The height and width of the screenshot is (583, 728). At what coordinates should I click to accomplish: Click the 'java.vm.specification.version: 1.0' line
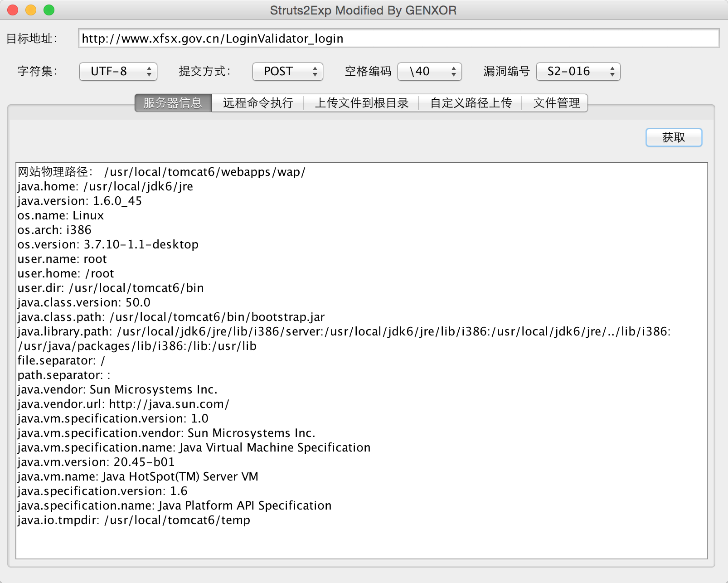click(x=113, y=418)
